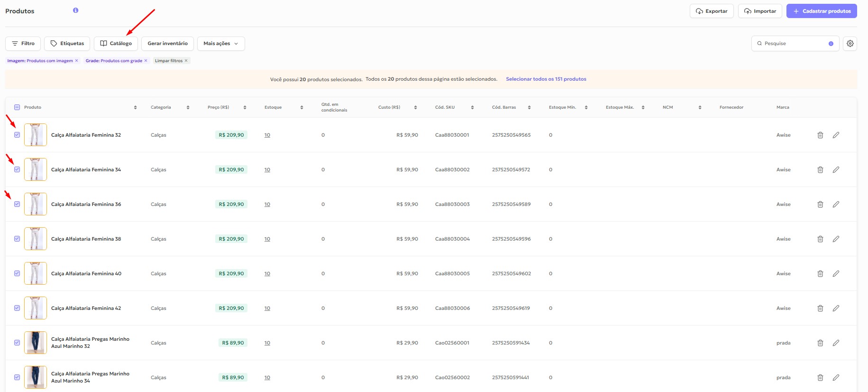Screen dimensions: 868x392
Task: Edit Calça Alfaiataria Feminina 38 with pencil icon
Action: pyautogui.click(x=836, y=239)
